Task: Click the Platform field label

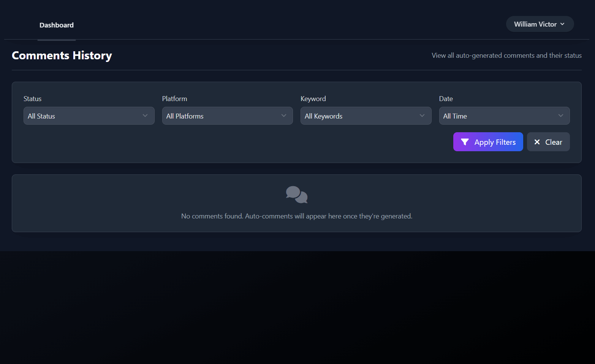Action: [x=174, y=99]
